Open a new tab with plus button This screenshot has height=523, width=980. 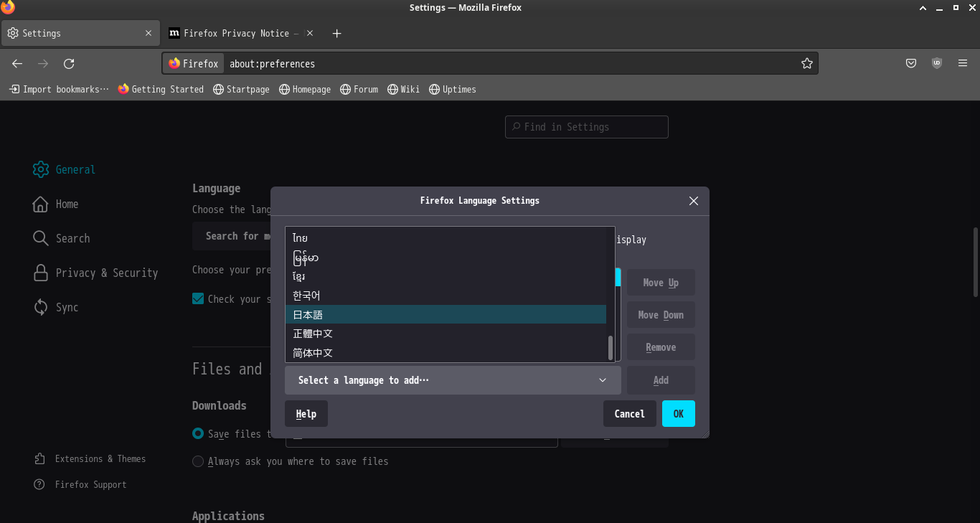(337, 33)
